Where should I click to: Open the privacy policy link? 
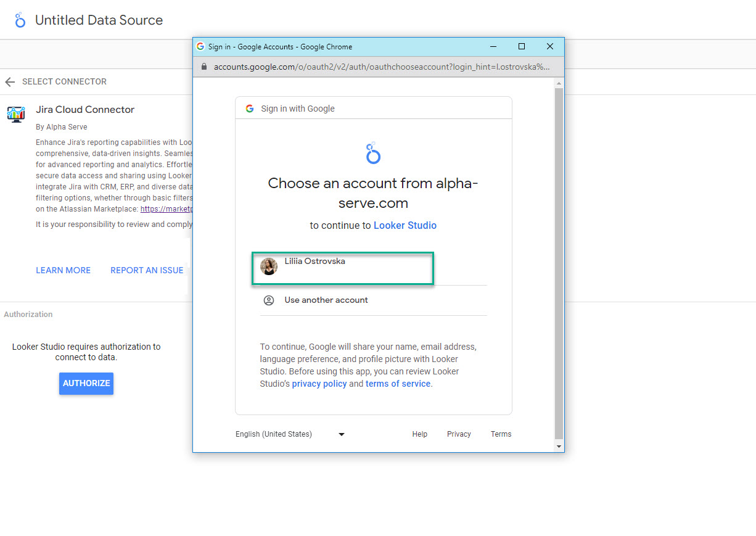[319, 384]
